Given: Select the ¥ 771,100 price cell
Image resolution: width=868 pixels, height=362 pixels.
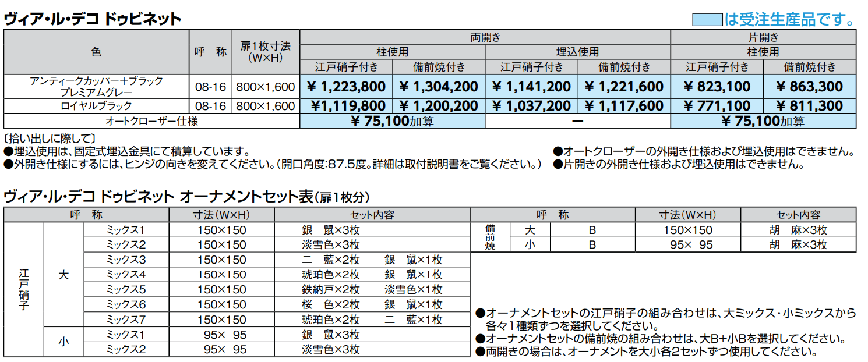Looking at the screenshot, I should tap(717, 106).
